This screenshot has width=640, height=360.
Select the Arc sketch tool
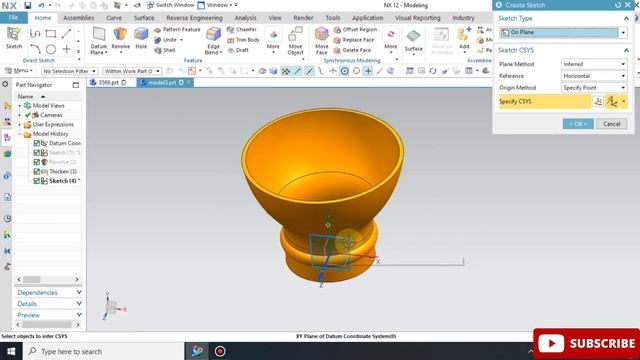[x=35, y=49]
